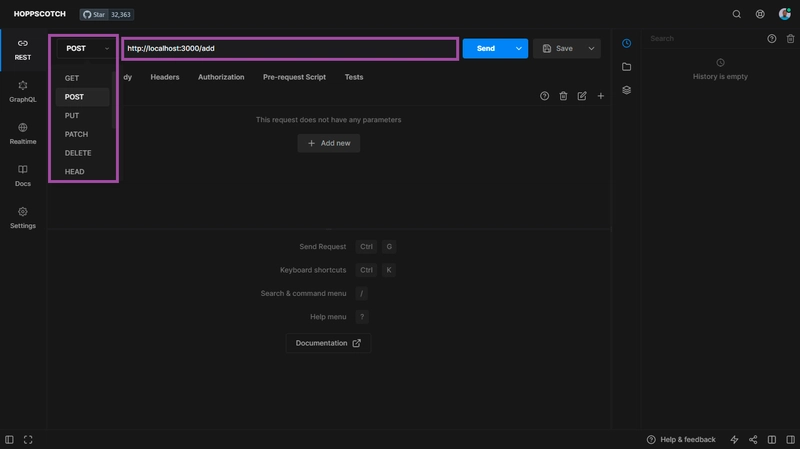The height and width of the screenshot is (449, 800).
Task: Open the Documentation link
Action: pyautogui.click(x=328, y=343)
